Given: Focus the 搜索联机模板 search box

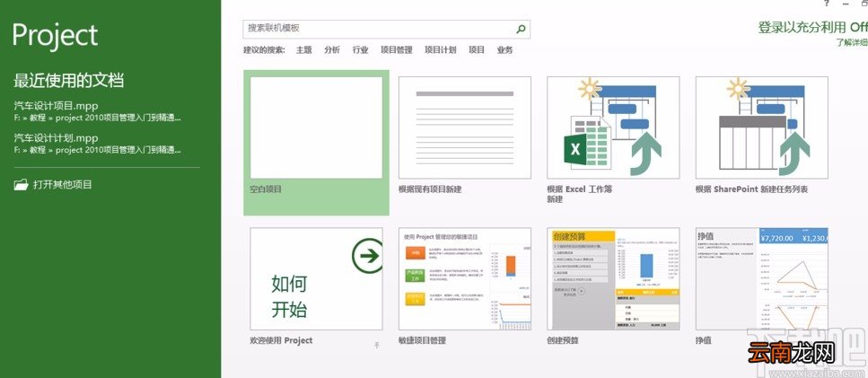Looking at the screenshot, I should pos(386,28).
